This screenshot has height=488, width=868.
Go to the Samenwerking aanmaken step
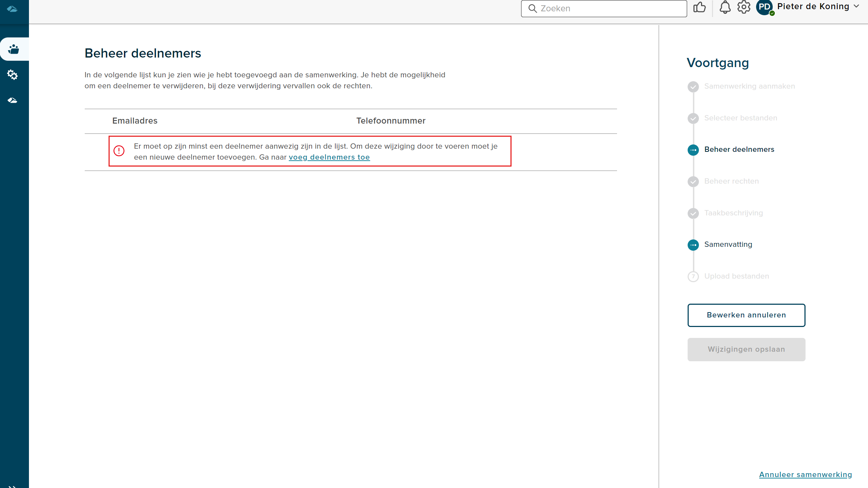[749, 86]
